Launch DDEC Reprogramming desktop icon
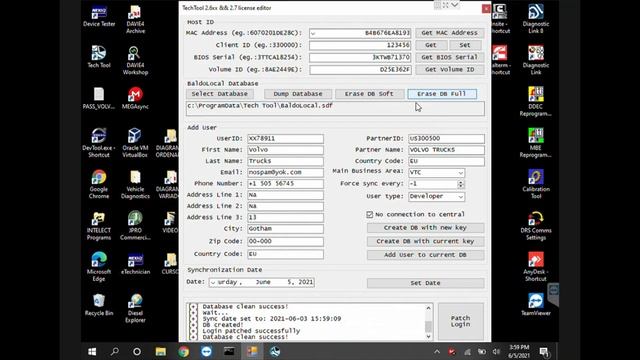The width and height of the screenshot is (640, 360). [x=536, y=102]
